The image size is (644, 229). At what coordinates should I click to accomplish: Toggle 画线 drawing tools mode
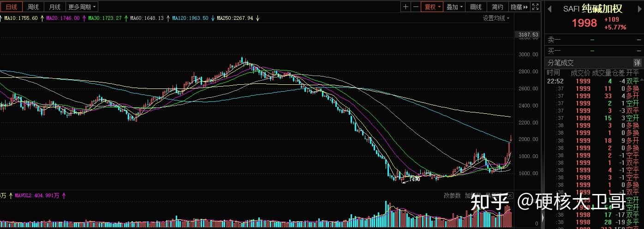point(476,7)
